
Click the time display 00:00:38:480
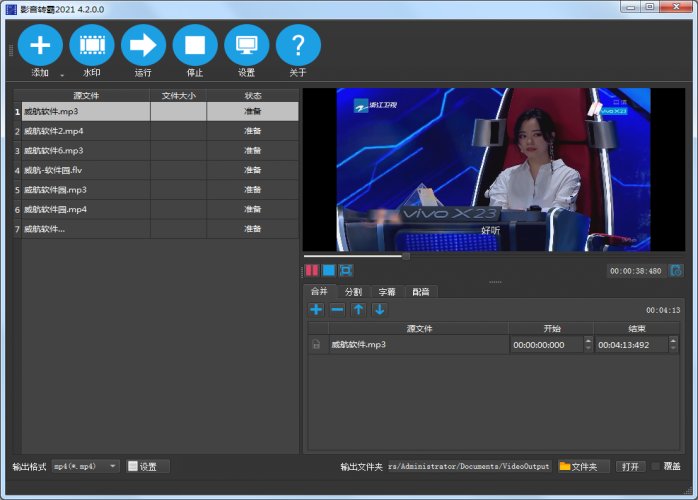point(636,271)
